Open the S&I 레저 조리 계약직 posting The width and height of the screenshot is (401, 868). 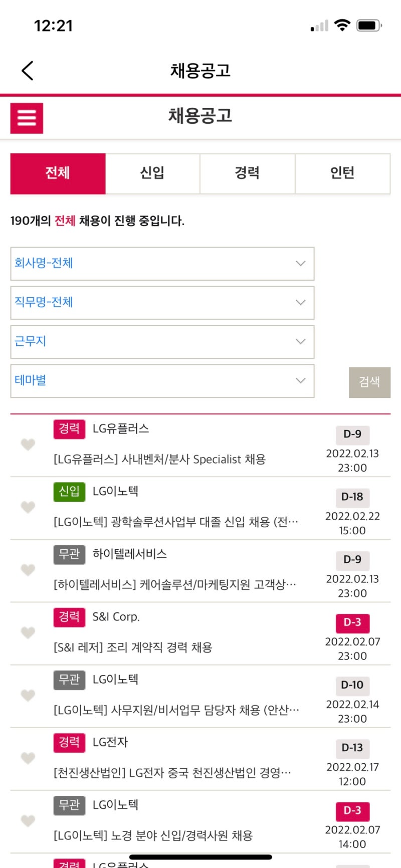[133, 647]
